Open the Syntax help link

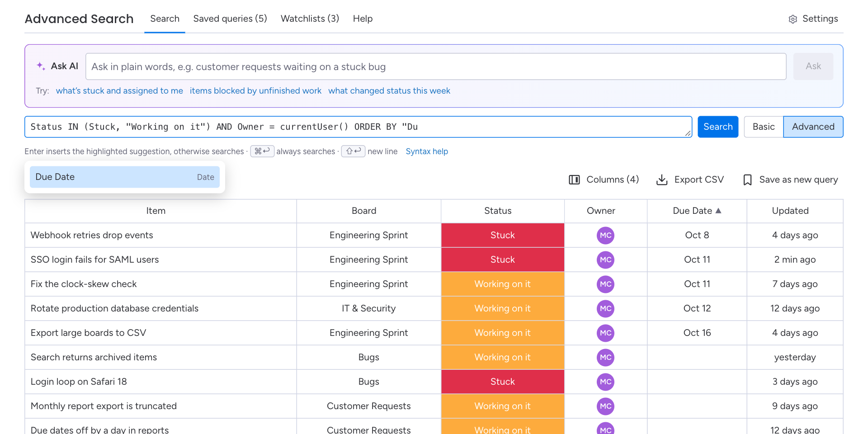[x=427, y=151]
